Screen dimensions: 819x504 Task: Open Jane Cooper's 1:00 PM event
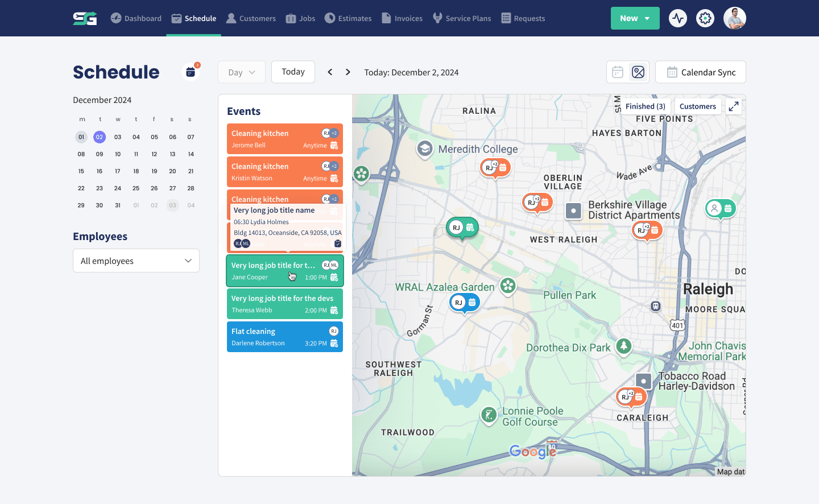285,271
